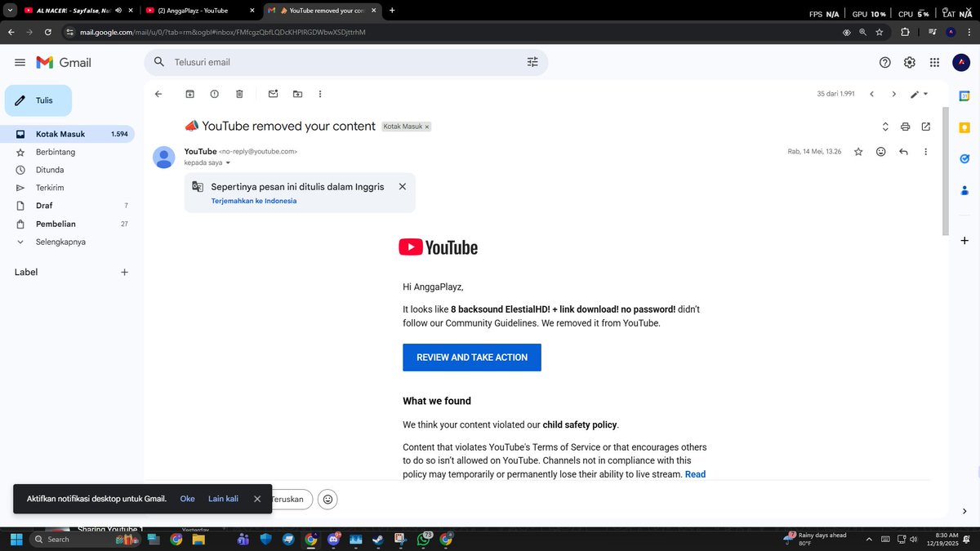Remove the Kotak Masuk label from email

[x=426, y=127]
